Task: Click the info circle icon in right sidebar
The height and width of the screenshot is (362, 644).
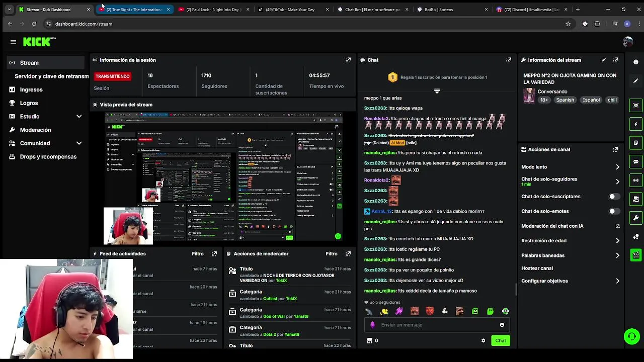Action: (x=636, y=62)
